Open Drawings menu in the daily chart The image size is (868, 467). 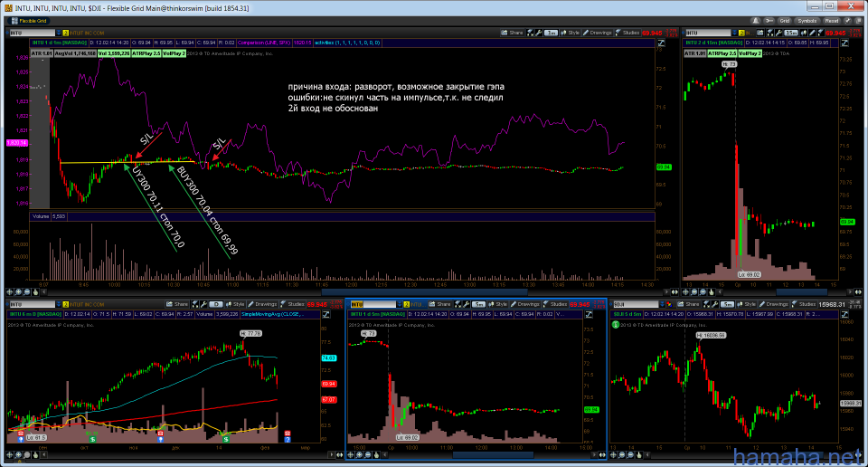[262, 304]
